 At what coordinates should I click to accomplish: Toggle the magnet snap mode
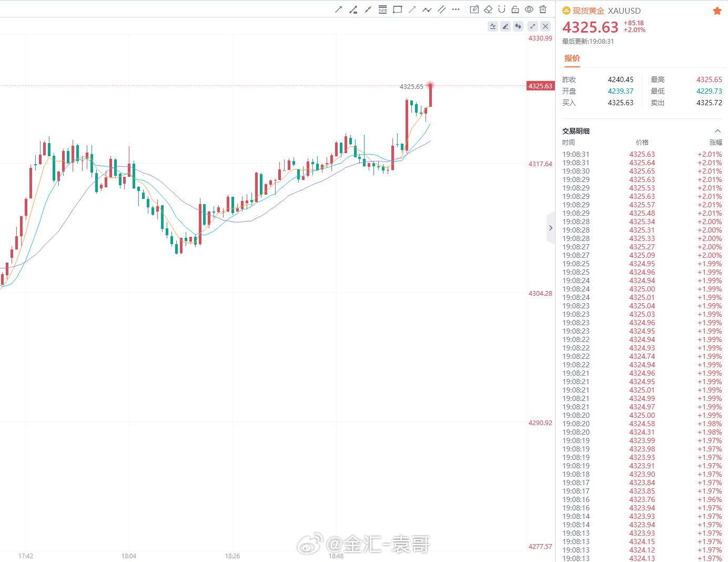[x=501, y=9]
